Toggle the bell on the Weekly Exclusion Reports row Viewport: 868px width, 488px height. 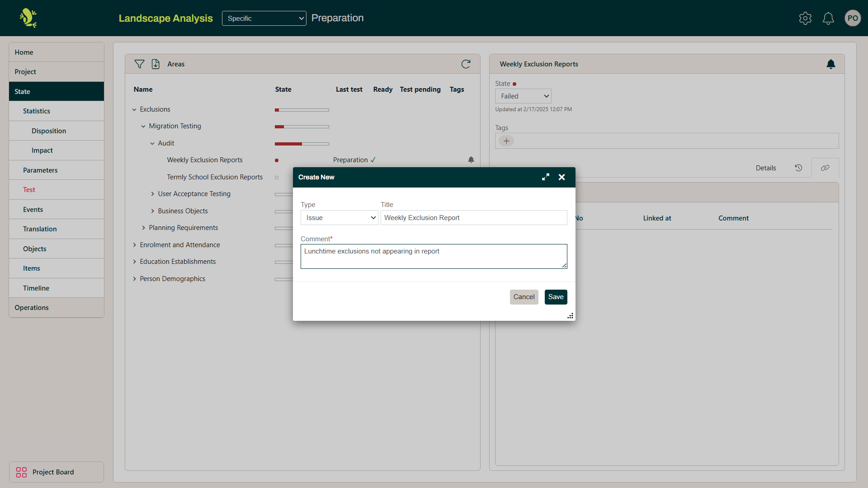click(x=471, y=160)
